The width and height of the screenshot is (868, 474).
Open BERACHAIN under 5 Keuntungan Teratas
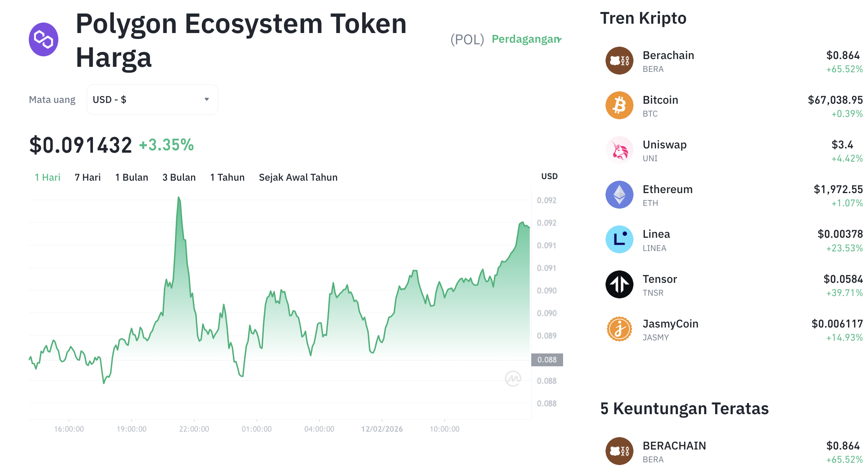(x=674, y=446)
